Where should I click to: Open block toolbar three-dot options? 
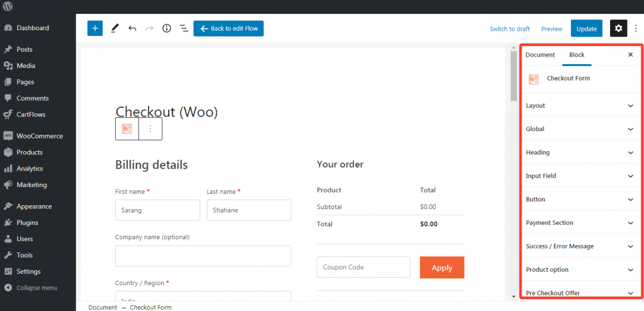click(150, 128)
